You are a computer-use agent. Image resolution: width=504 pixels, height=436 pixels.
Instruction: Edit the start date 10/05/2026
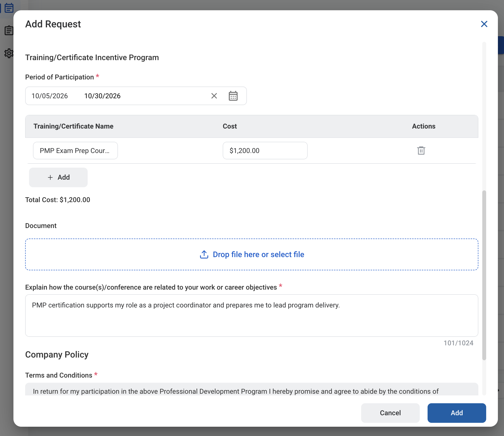pyautogui.click(x=50, y=96)
